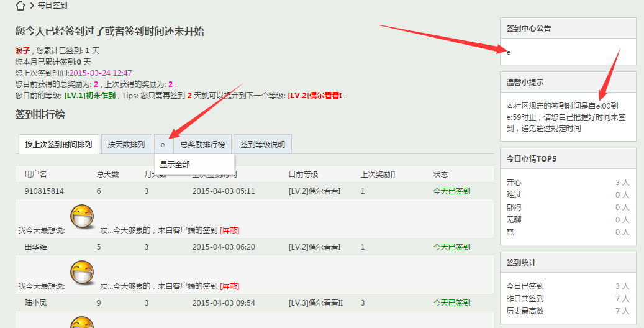Screen dimensions: 644x328
Task: Click the 无聊 mood row
Action: [x=568, y=220]
